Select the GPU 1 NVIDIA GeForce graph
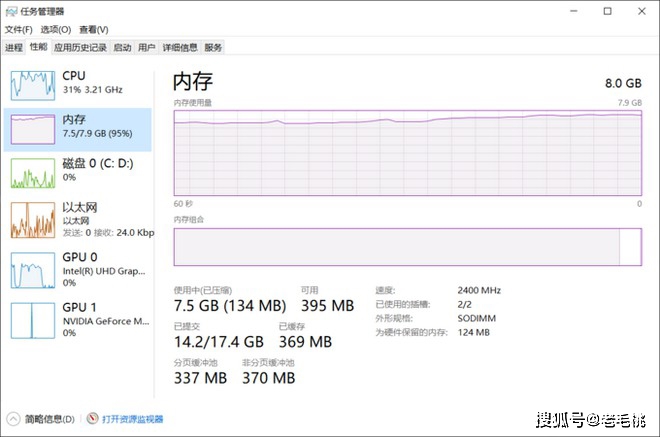This screenshot has width=660, height=437. coord(33,320)
